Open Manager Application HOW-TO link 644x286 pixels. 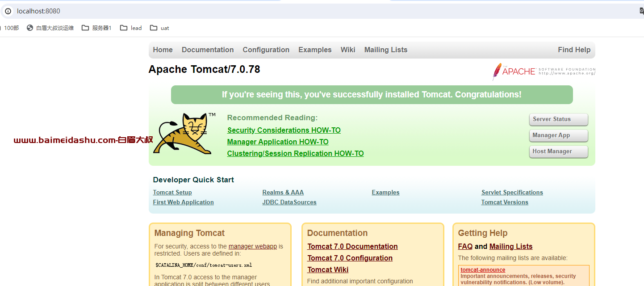tap(278, 142)
